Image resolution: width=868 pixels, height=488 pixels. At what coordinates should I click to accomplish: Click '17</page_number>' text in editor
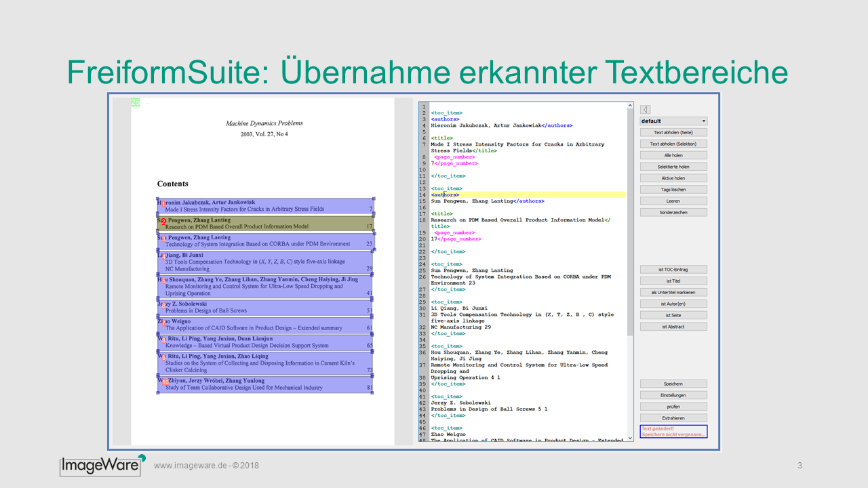point(456,239)
